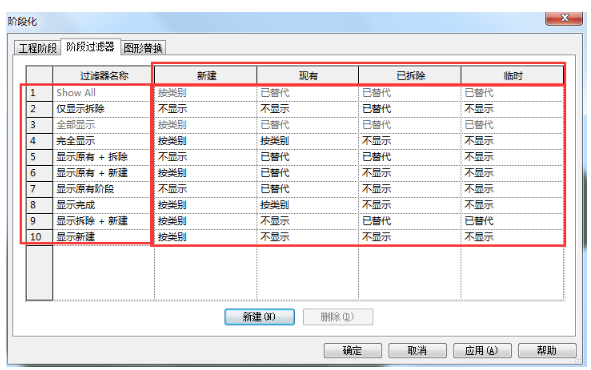Open 现有 cell for 完全显示 row

coord(308,141)
